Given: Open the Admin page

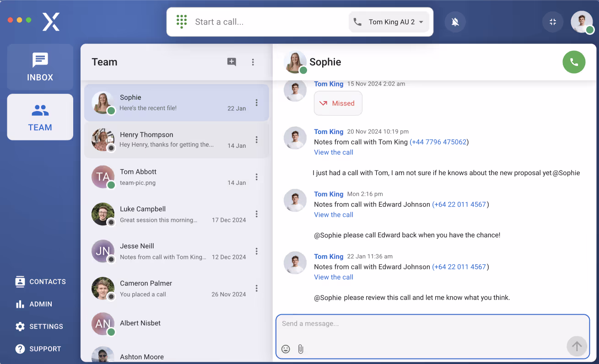Looking at the screenshot, I should pyautogui.click(x=34, y=304).
